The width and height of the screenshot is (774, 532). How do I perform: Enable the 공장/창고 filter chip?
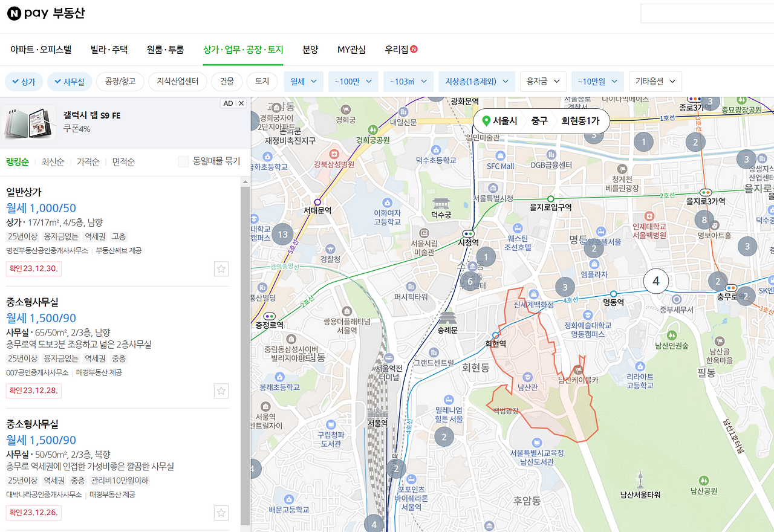click(120, 82)
